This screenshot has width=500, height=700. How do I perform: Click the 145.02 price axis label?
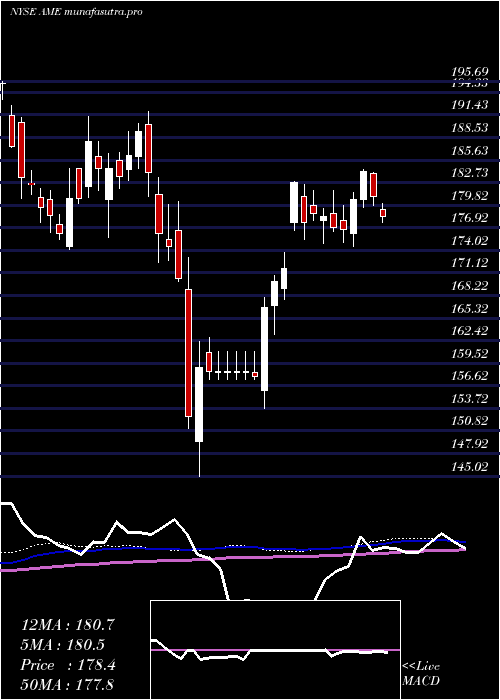[469, 467]
